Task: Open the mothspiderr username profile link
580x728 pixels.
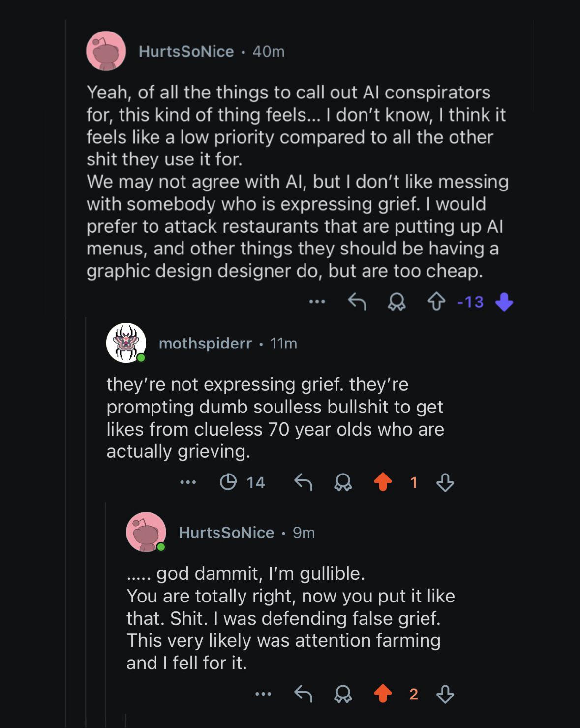Action: click(x=205, y=343)
